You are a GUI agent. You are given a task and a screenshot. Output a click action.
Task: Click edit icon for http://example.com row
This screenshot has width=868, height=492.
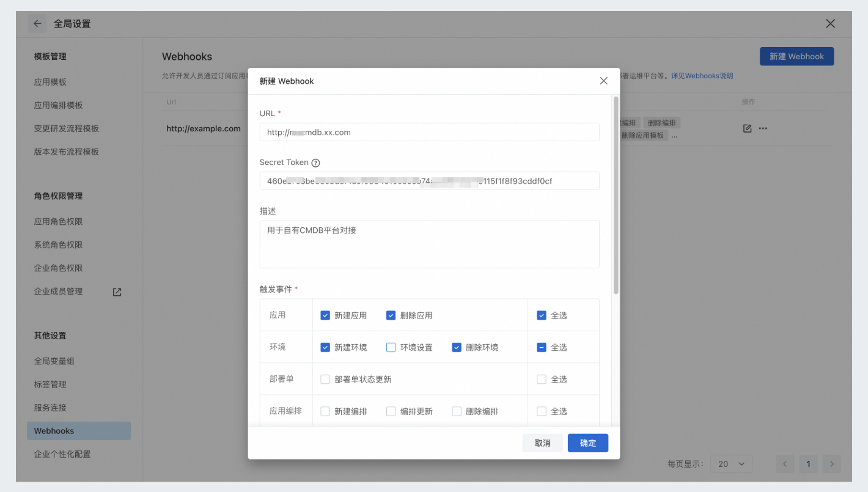click(x=747, y=128)
